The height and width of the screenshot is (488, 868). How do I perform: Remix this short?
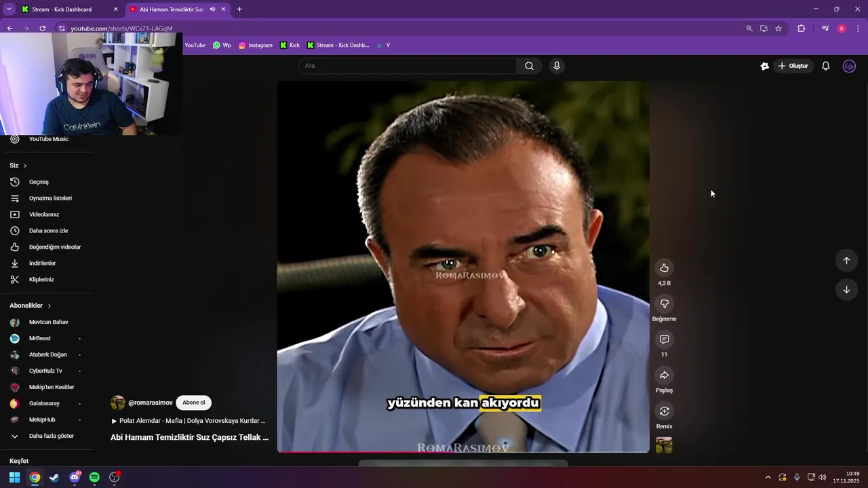(664, 411)
